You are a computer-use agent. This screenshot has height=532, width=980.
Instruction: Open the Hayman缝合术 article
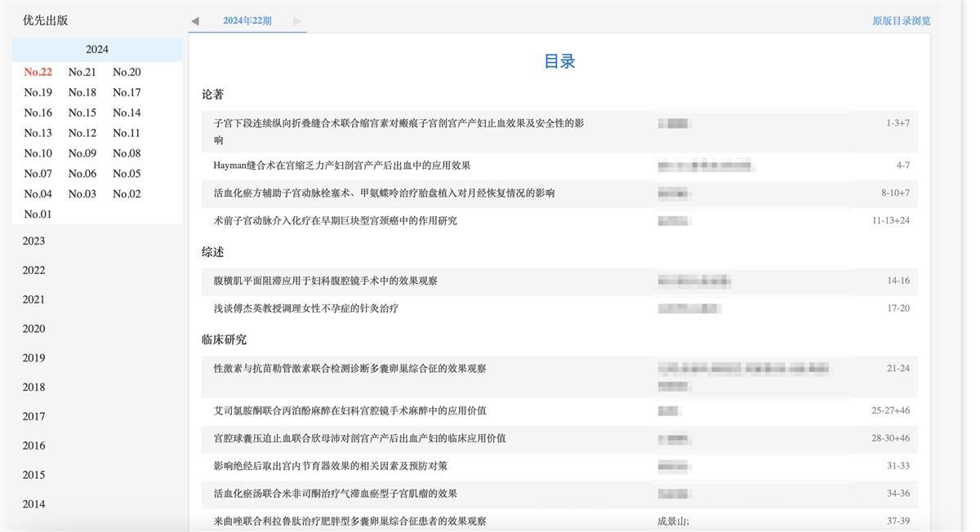click(x=341, y=166)
